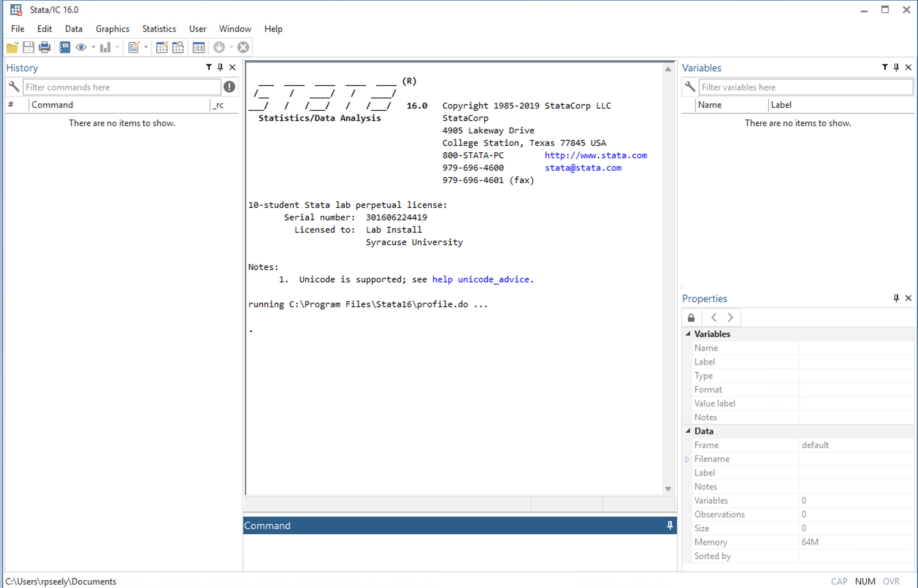The image size is (918, 588).
Task: Click the Break stop icon
Action: pyautogui.click(x=243, y=47)
